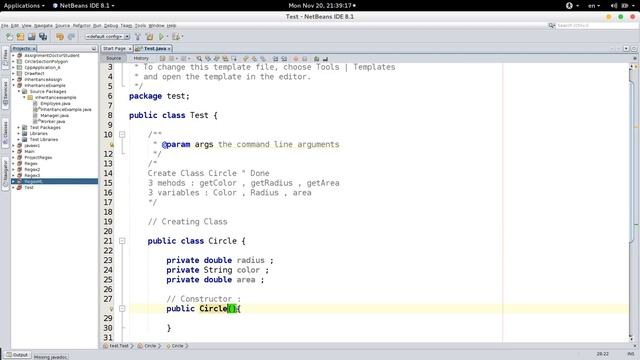
Task: Open the Navigate menu
Action: [43, 25]
